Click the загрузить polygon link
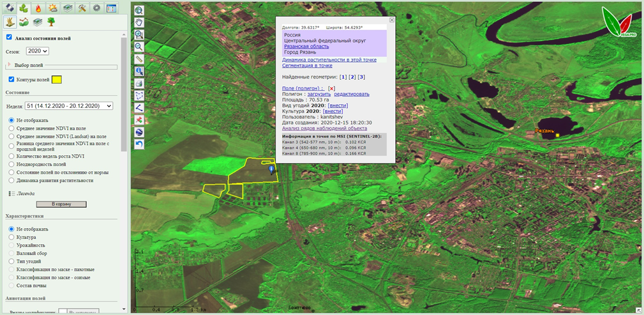 coord(319,94)
